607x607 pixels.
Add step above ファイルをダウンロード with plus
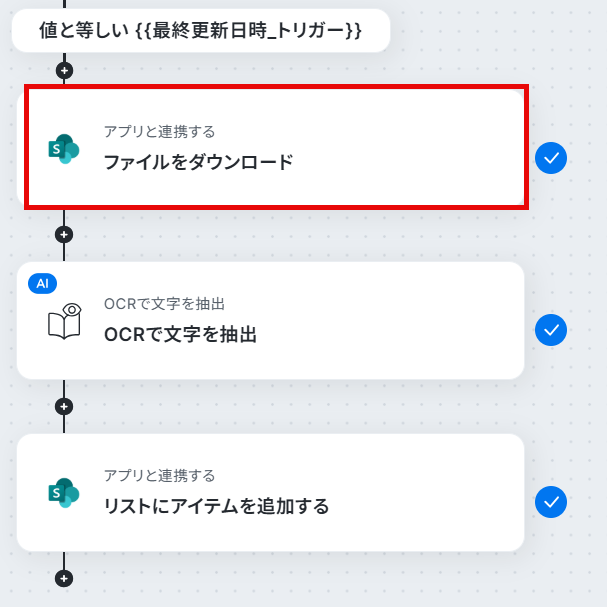pos(64,70)
